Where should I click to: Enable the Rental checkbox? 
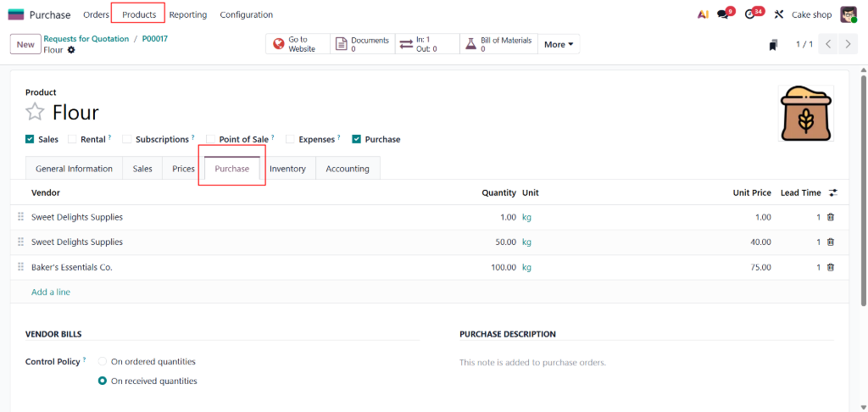click(x=73, y=139)
